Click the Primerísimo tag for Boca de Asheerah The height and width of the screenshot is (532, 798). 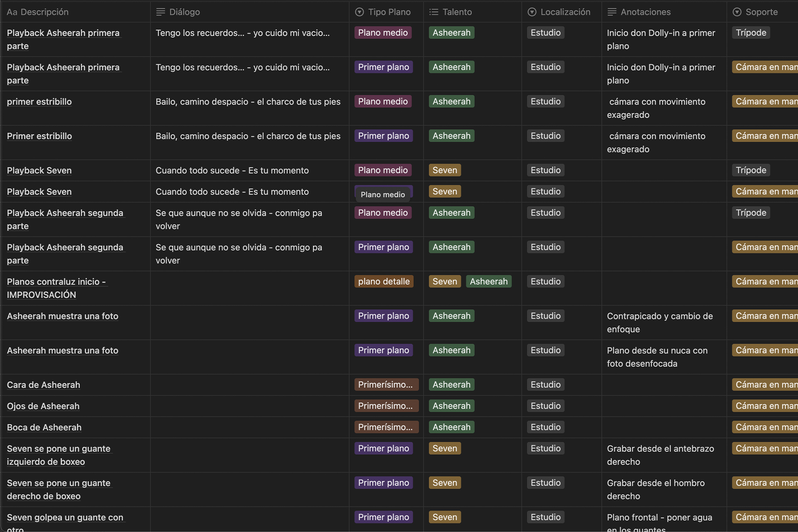click(x=386, y=427)
